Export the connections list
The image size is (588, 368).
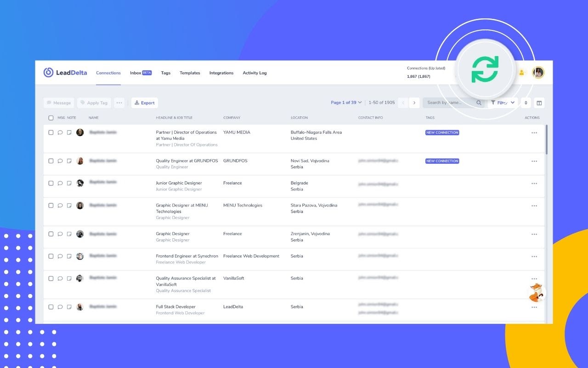145,103
